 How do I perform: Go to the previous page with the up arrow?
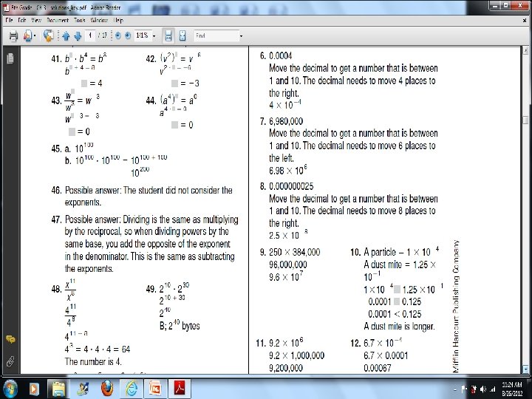coord(66,35)
